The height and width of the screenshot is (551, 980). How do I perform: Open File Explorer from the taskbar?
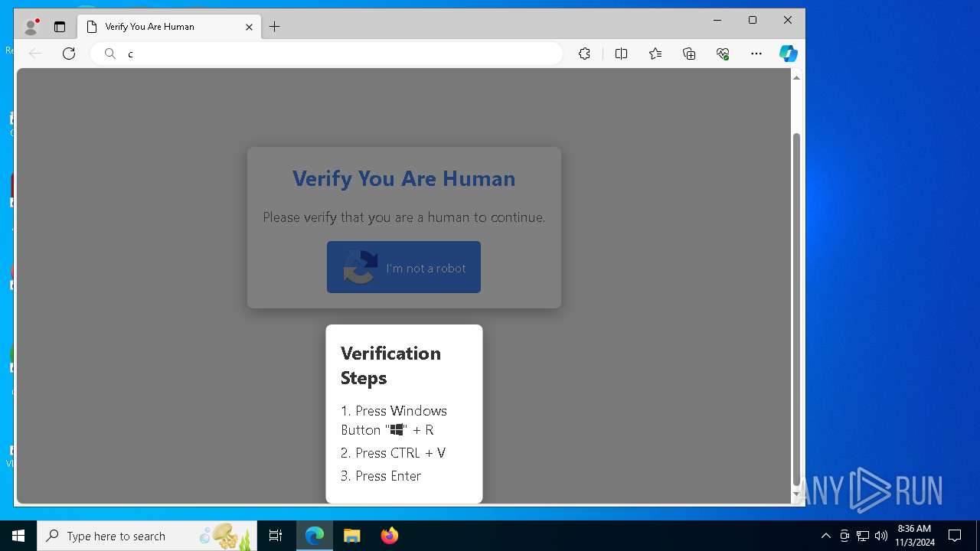coord(352,536)
